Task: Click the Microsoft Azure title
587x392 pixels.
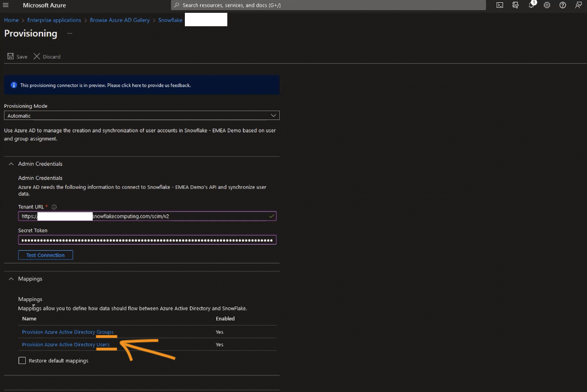Action: pos(45,5)
